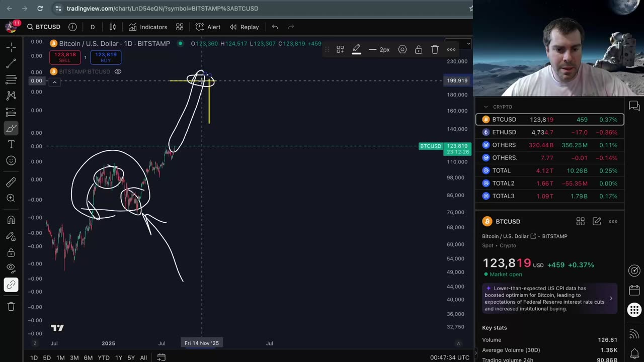Click the red SELL 123,818 button

(64, 57)
